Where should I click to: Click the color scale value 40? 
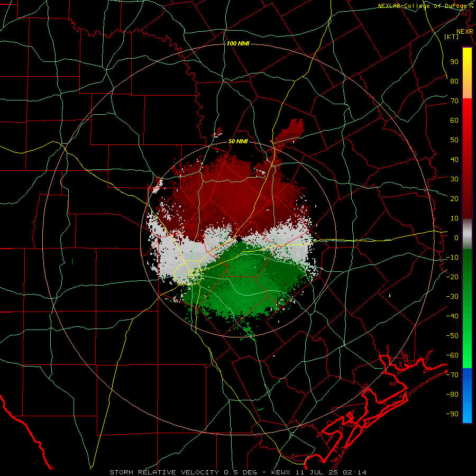[x=454, y=160]
